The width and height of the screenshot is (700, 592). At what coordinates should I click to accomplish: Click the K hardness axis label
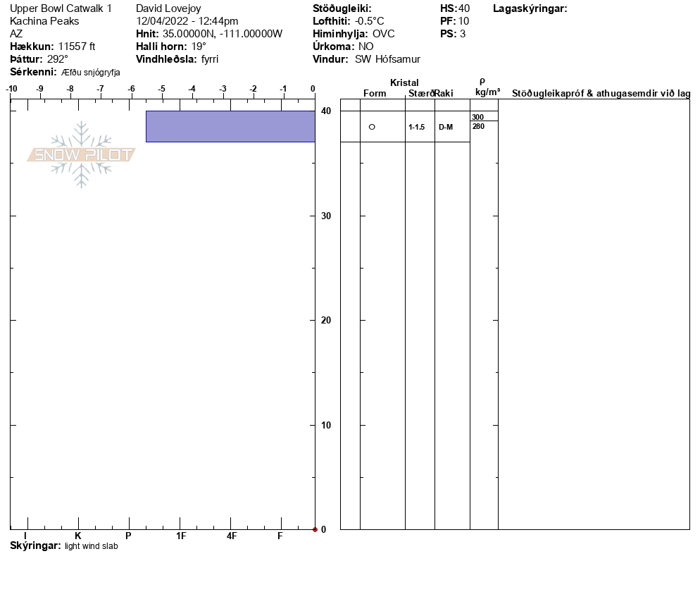78,536
